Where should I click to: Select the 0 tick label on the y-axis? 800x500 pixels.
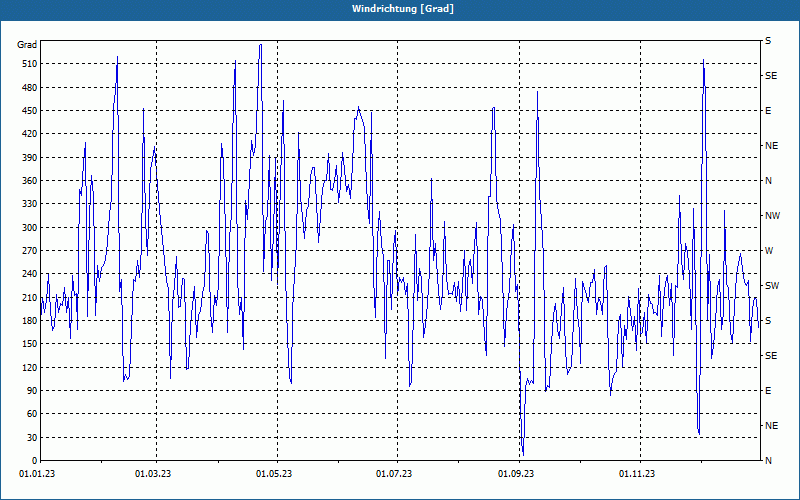pos(35,461)
